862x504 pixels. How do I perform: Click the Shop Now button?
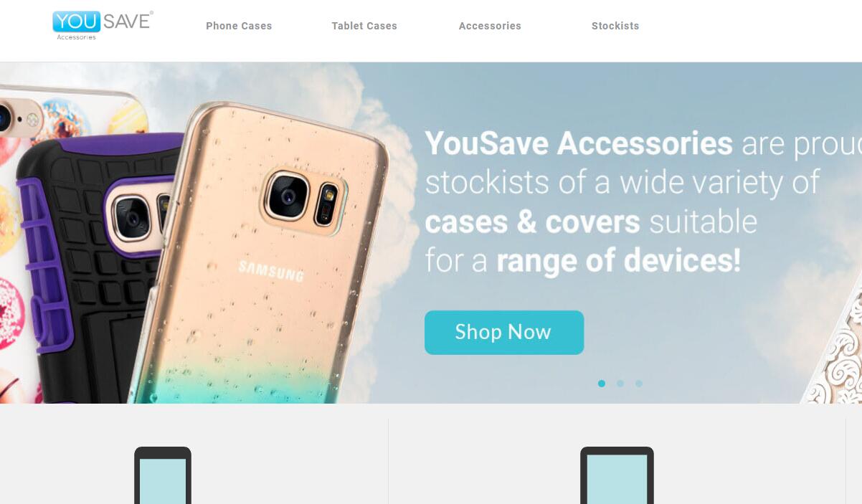tap(504, 332)
